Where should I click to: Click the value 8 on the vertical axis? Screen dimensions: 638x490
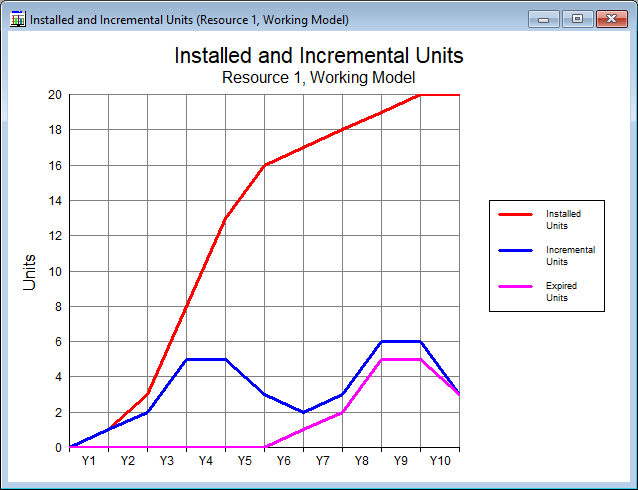pos(58,306)
